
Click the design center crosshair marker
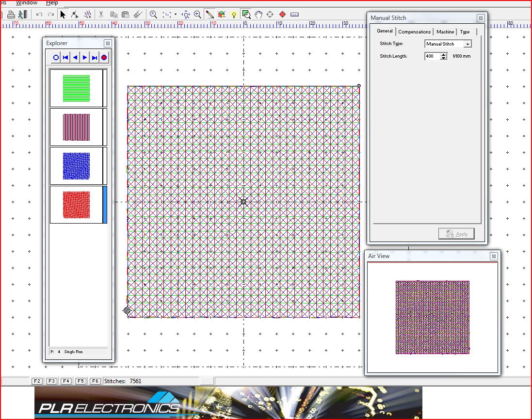point(243,202)
